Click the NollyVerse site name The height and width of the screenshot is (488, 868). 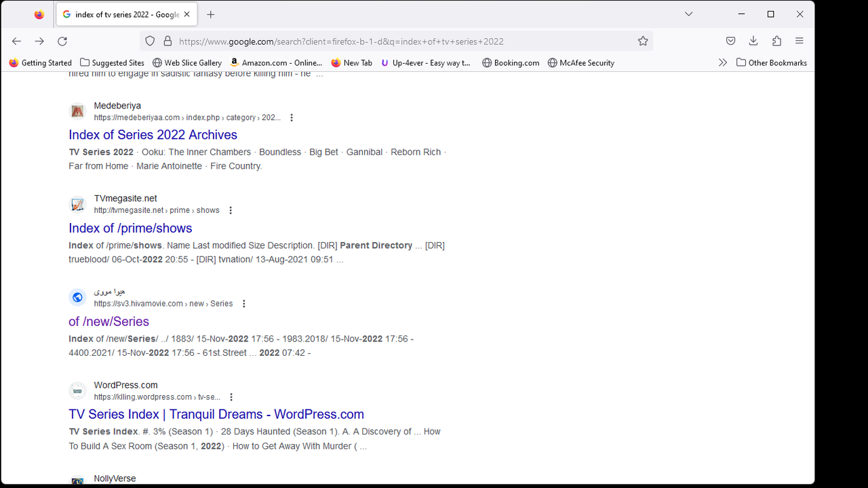pyautogui.click(x=115, y=479)
